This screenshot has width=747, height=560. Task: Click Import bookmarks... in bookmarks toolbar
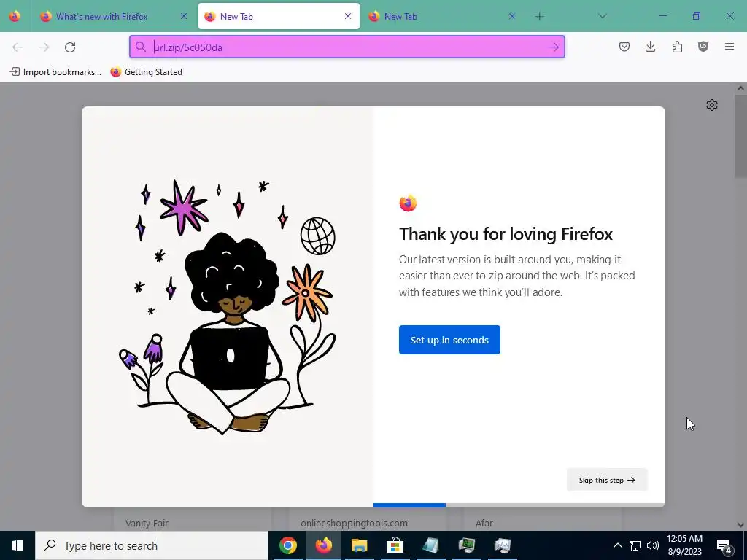(x=55, y=72)
